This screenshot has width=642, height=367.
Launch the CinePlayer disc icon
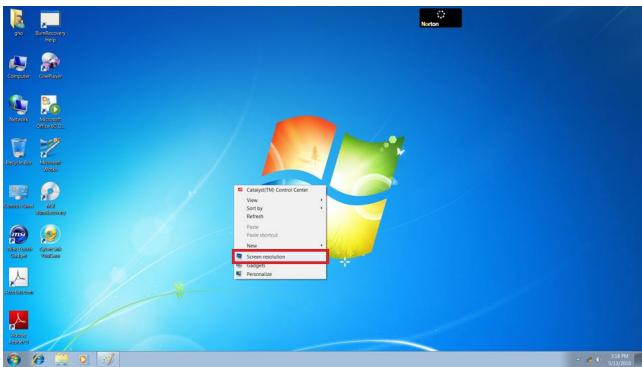point(50,66)
